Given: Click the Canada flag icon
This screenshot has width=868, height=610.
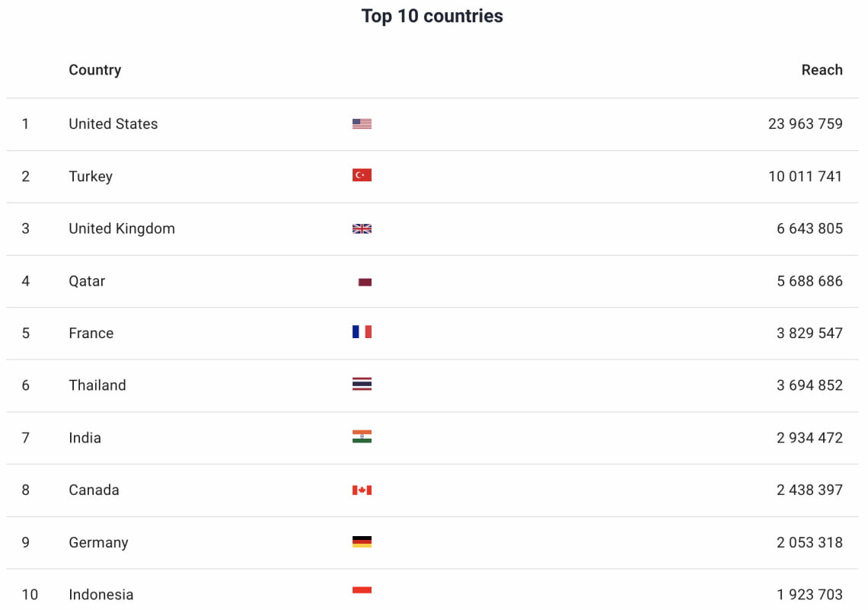Looking at the screenshot, I should [362, 490].
